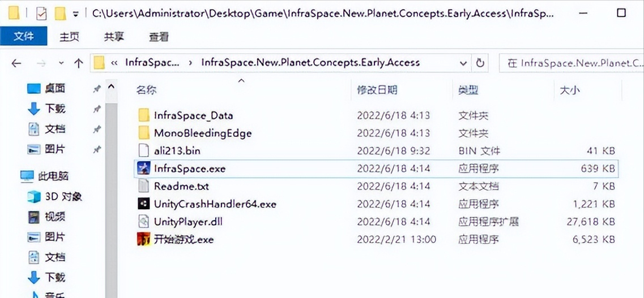The image size is (644, 298).
Task: Select the InfraSpace_Data folder icon
Action: pyautogui.click(x=143, y=115)
